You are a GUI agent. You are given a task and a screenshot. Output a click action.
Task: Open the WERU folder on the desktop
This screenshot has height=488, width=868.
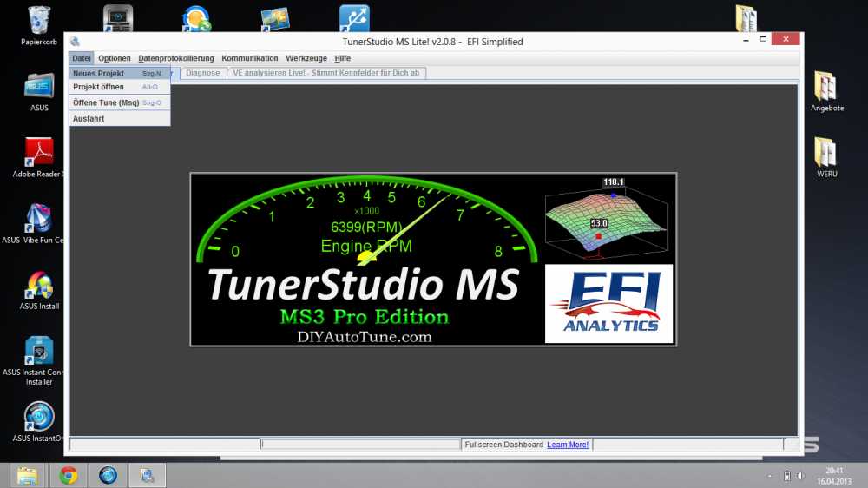coord(825,152)
